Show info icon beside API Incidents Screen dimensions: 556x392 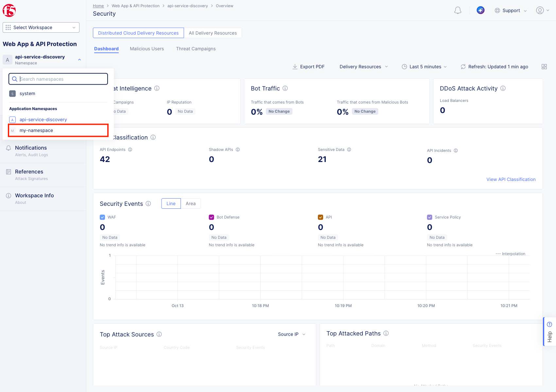click(x=456, y=151)
